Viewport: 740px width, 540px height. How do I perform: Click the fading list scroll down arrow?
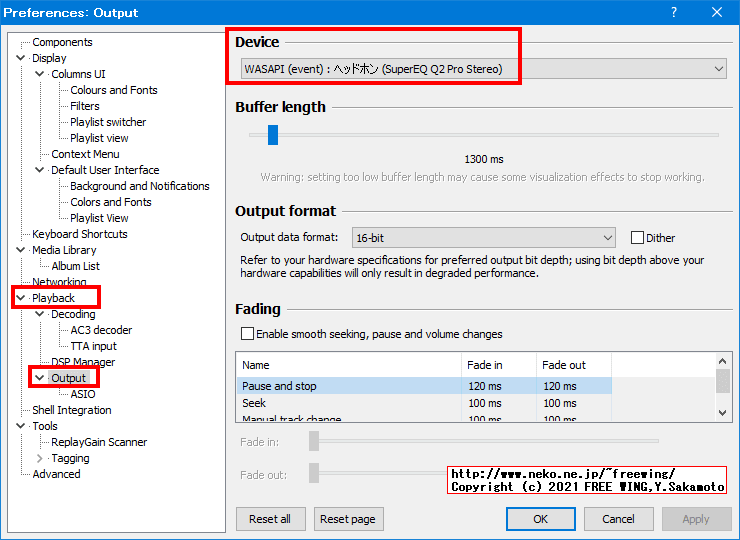[723, 411]
